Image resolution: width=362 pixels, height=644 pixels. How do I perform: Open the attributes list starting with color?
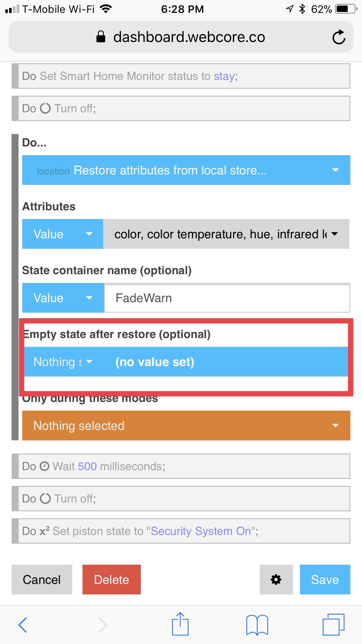point(226,234)
